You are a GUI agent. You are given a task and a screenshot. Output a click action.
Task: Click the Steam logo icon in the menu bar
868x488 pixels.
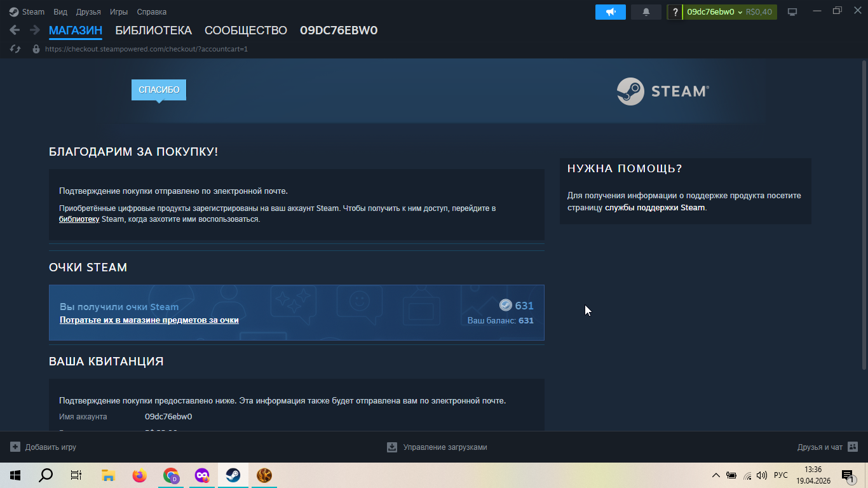(x=14, y=11)
